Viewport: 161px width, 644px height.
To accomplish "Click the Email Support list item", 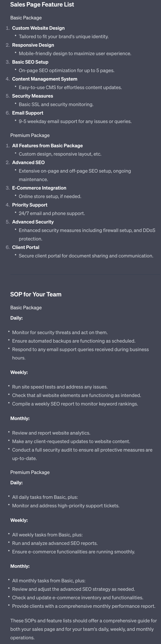I will point(27,113).
